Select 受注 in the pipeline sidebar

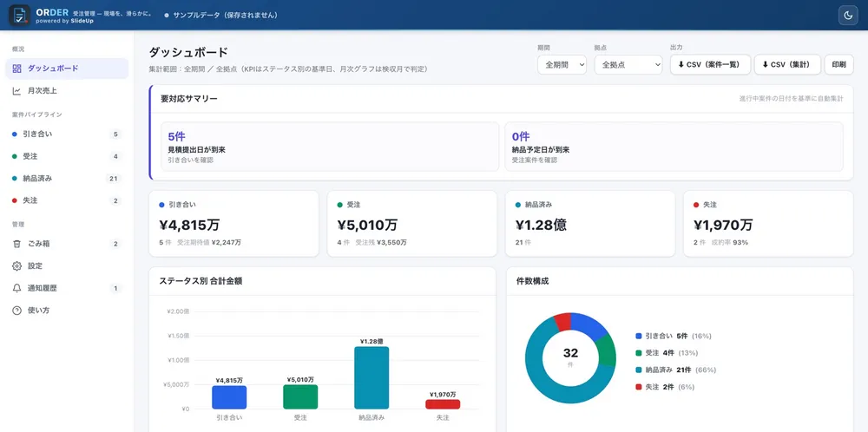point(67,156)
